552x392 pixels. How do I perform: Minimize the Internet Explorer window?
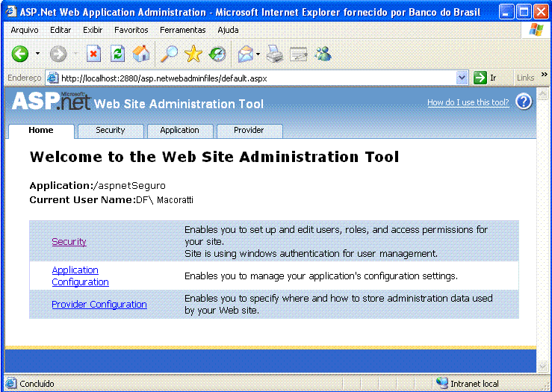click(x=506, y=12)
